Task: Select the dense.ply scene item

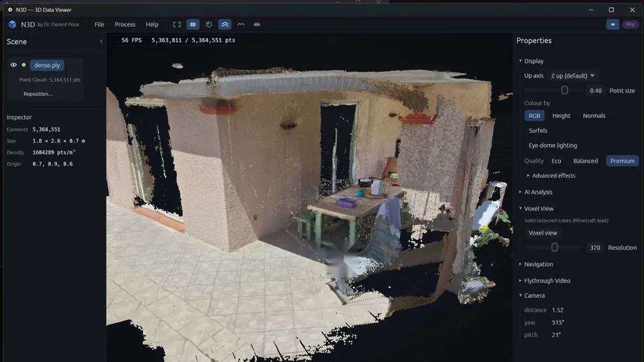Action: (47, 65)
